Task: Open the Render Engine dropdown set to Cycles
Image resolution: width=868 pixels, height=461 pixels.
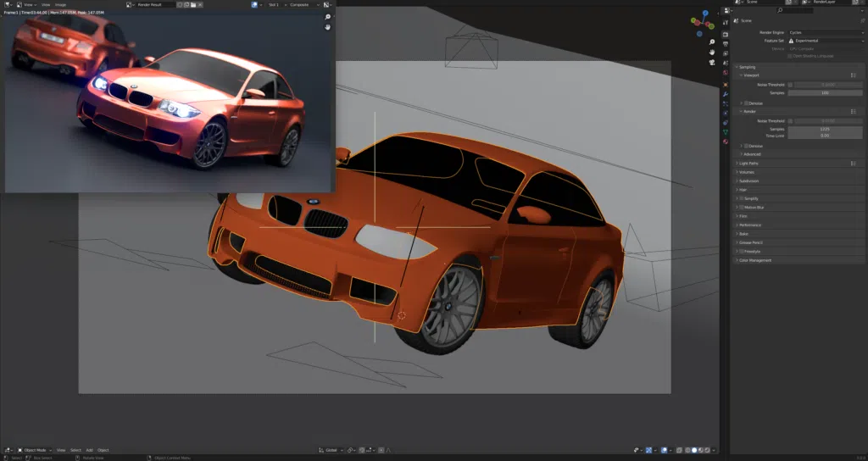Action: pos(825,32)
